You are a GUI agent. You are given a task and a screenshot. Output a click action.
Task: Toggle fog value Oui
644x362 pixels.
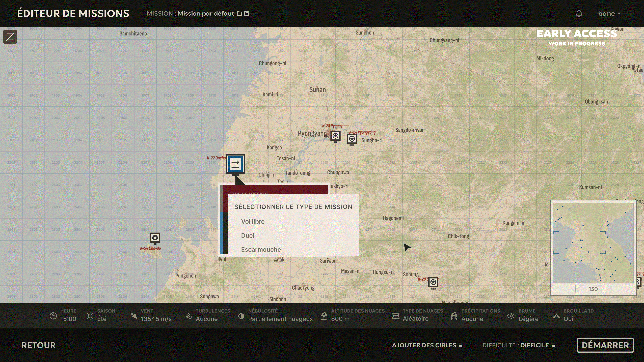[568, 319]
